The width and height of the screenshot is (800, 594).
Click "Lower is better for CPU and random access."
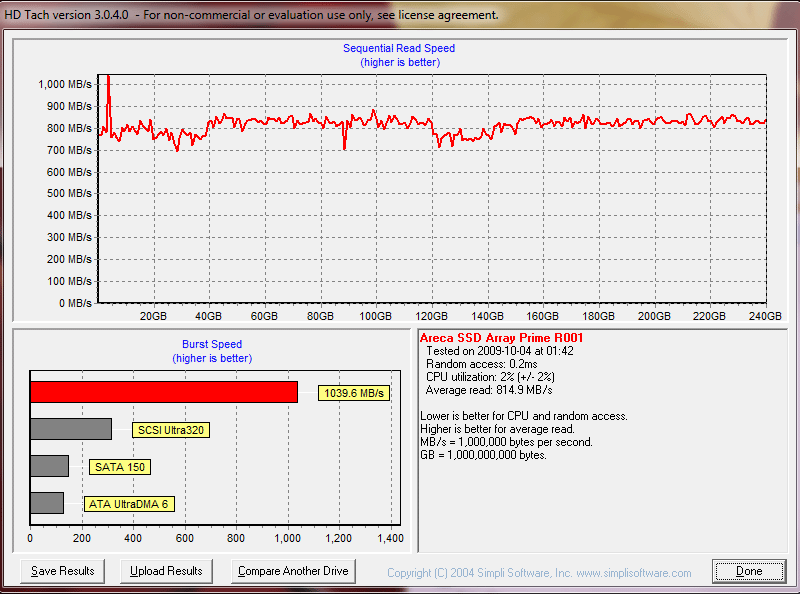point(524,416)
